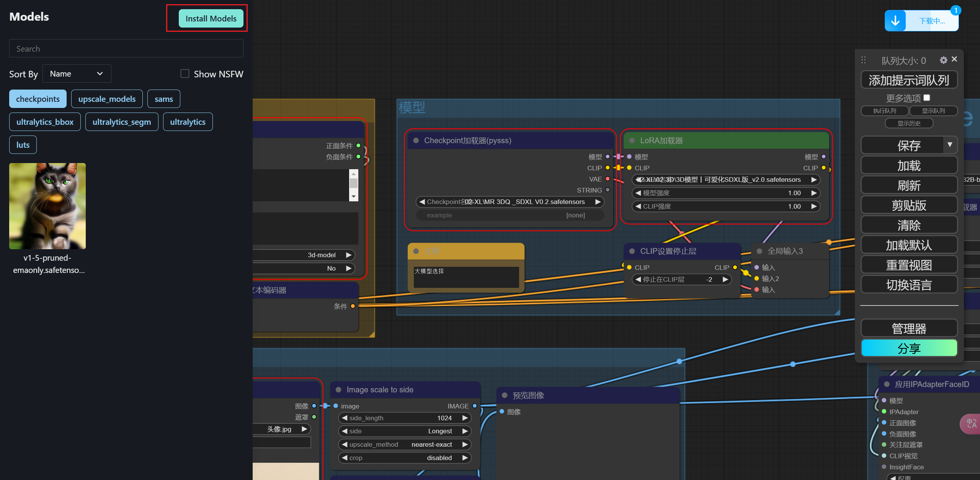The width and height of the screenshot is (980, 480).
Task: Open queue panel settings gear
Action: click(x=943, y=60)
